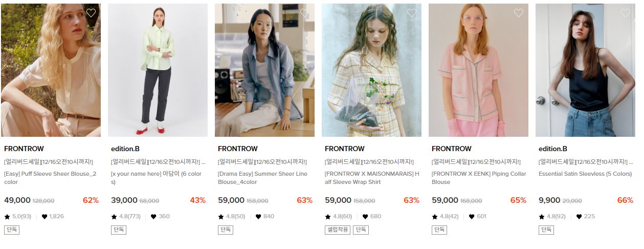Open Essential Satin Sleevless (5 Colors) title
Viewport: 644px width, 249px height.
(x=585, y=174)
